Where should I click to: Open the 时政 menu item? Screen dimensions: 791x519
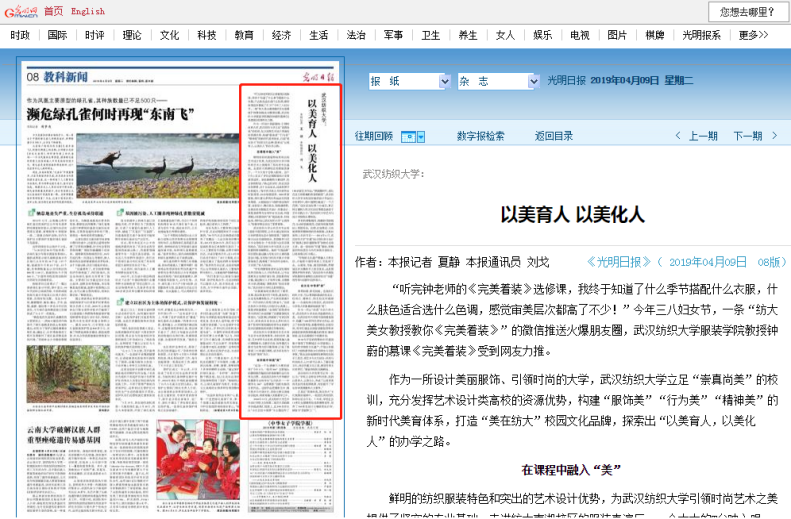pos(20,35)
